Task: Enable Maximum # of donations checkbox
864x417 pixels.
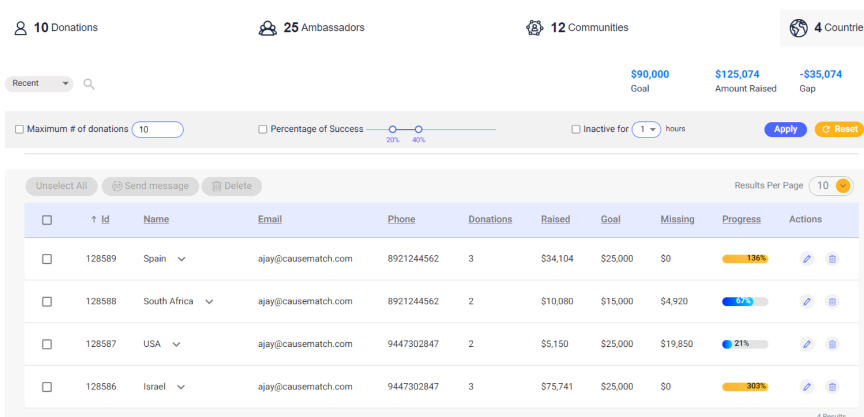Action: tap(19, 129)
